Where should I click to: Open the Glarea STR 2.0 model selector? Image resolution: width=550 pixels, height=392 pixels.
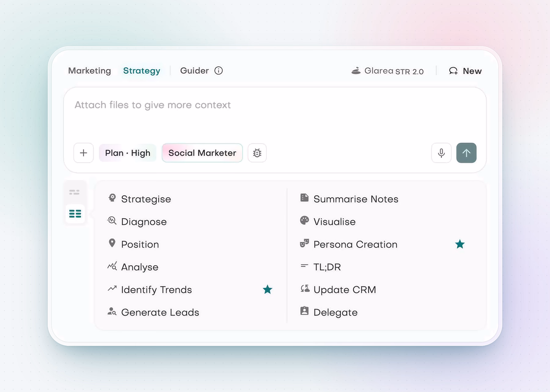pyautogui.click(x=387, y=71)
